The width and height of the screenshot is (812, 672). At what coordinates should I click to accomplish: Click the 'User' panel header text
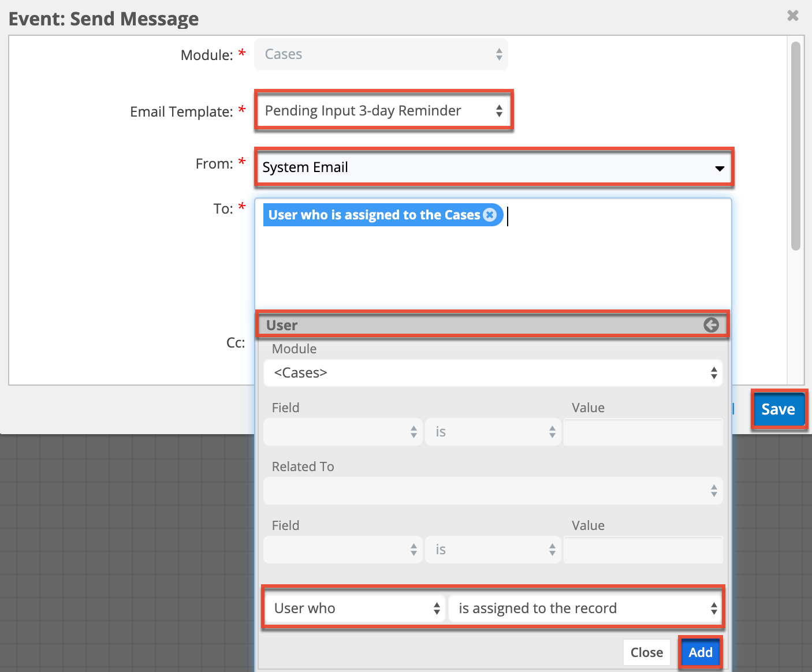282,325
